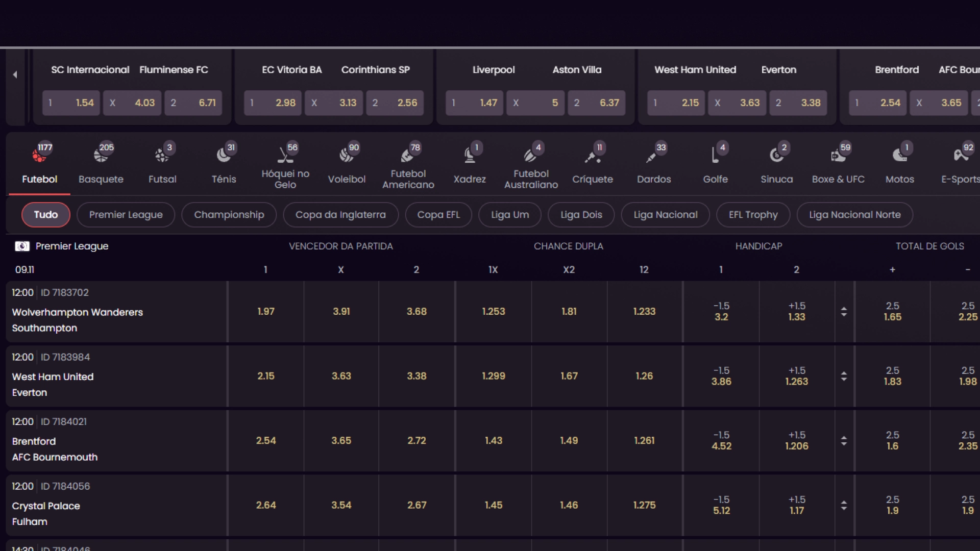
Task: Pick Brentford 2.54 in top carousel
Action: (877, 103)
